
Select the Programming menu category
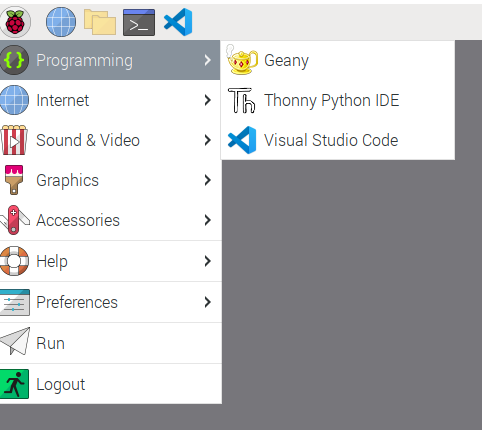(x=110, y=60)
